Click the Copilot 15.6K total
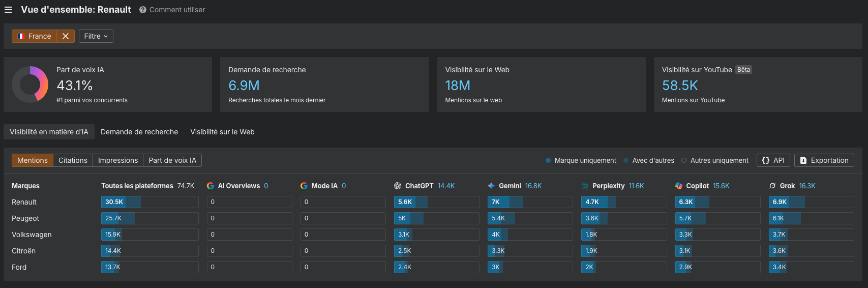Screen dimensions: 868x288 (x=721, y=186)
